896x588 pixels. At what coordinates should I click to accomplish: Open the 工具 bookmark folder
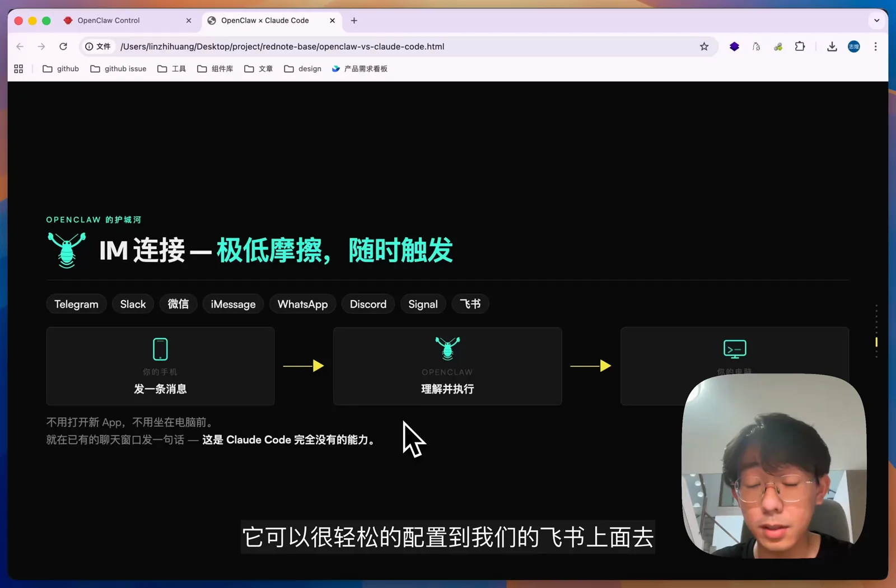pos(171,69)
